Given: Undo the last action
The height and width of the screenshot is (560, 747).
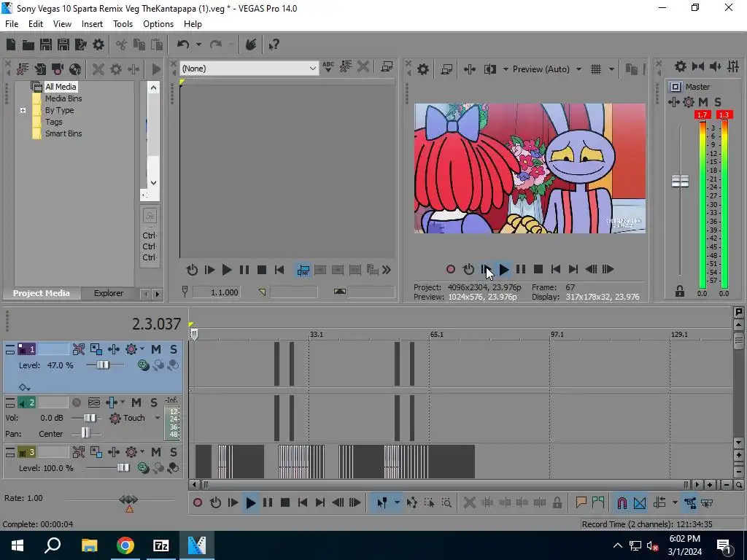Looking at the screenshot, I should point(183,44).
